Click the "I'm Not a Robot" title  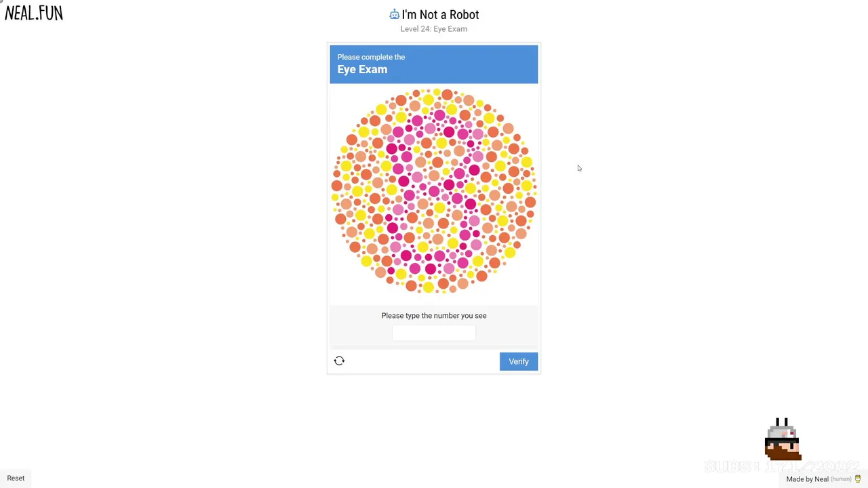tap(440, 14)
